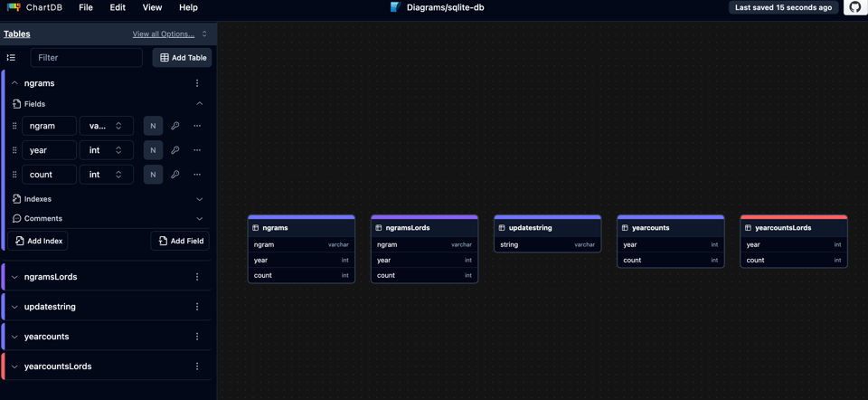Edit the ngram field name box
This screenshot has height=400, width=868.
[x=49, y=126]
